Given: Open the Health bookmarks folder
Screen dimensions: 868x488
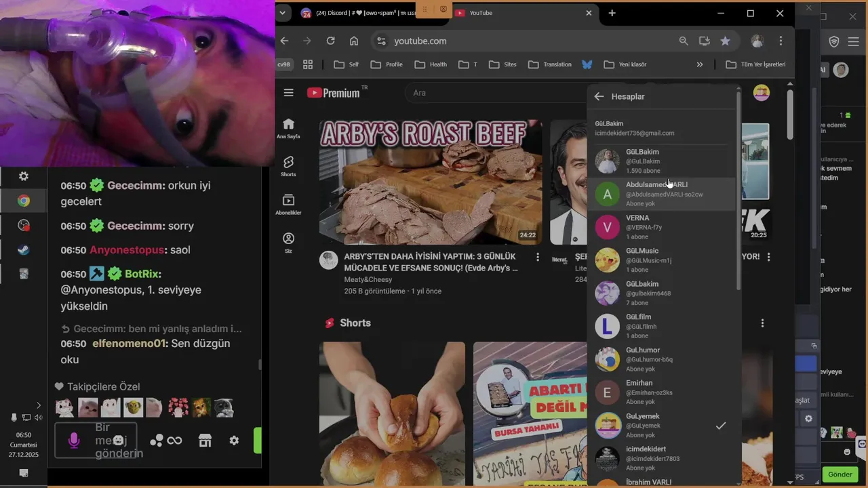Looking at the screenshot, I should (x=431, y=64).
